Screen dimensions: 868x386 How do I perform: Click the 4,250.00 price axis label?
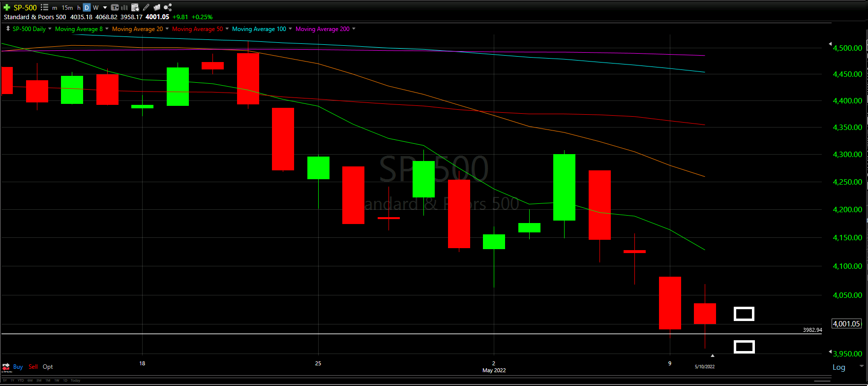click(x=847, y=182)
